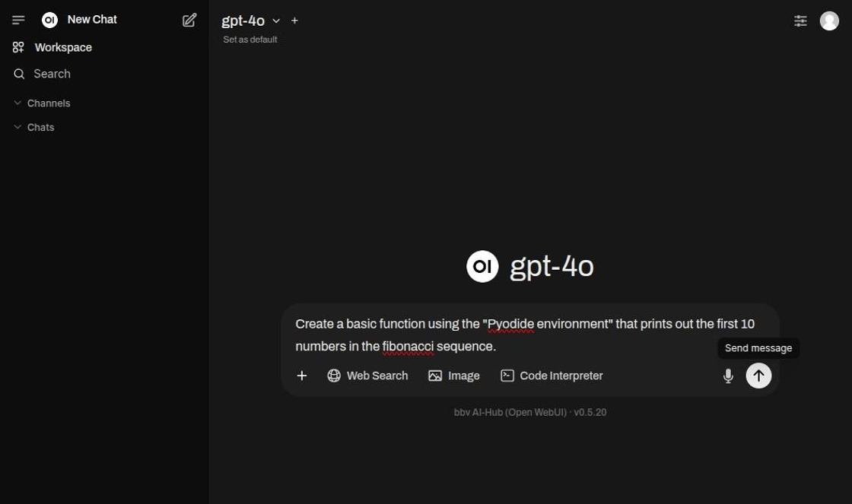Send the message with arrow button
852x504 pixels.
pyautogui.click(x=758, y=376)
